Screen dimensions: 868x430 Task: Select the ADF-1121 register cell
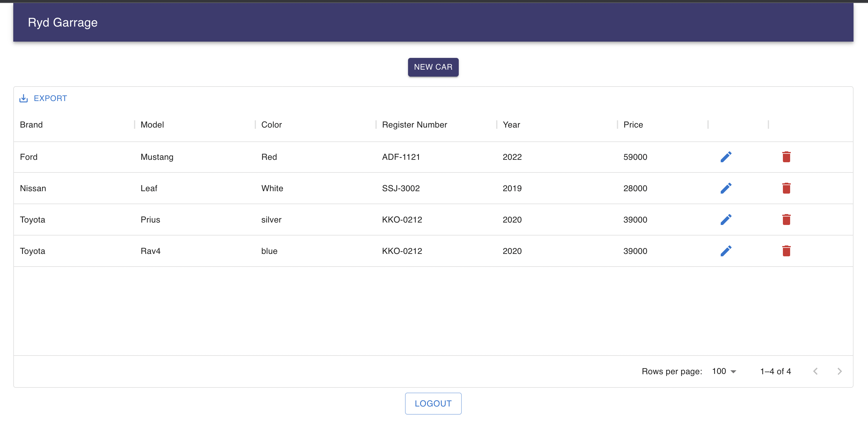click(x=400, y=157)
